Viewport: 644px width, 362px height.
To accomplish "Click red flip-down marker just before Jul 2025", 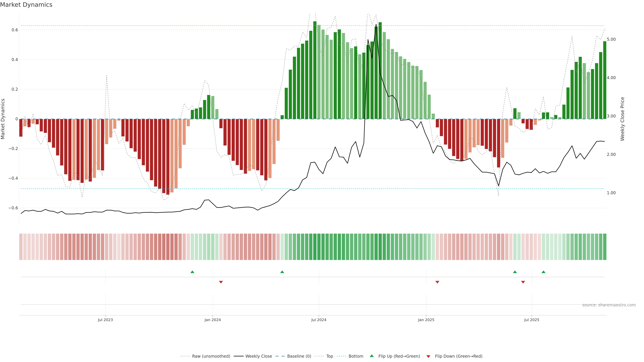I will coord(523,282).
